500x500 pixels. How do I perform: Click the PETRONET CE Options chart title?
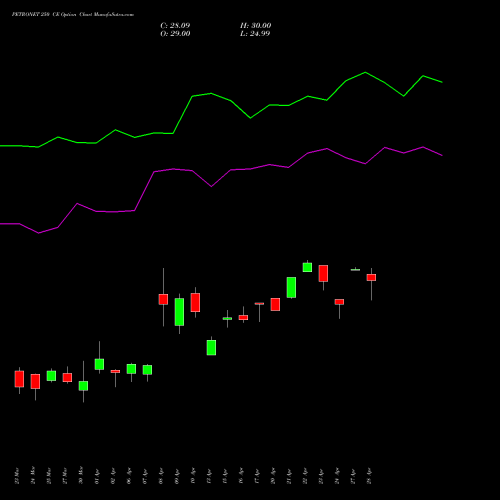click(x=73, y=15)
